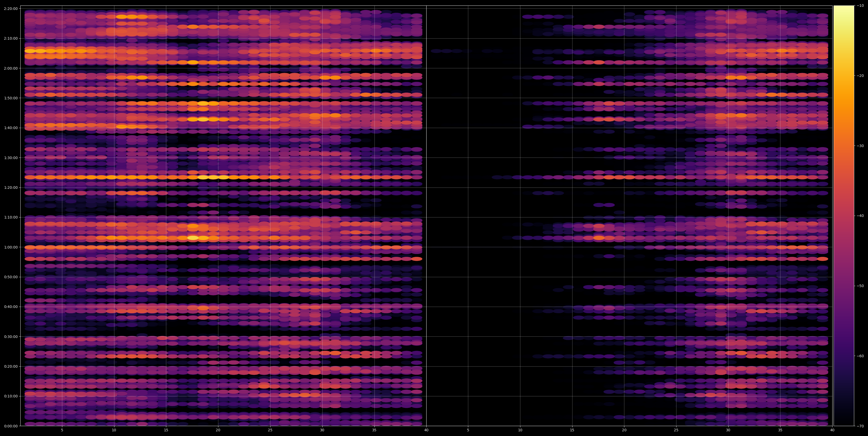The width and height of the screenshot is (868, 436).
Task: Click x-axis tick 20 of the right heatmap
Action: point(624,430)
